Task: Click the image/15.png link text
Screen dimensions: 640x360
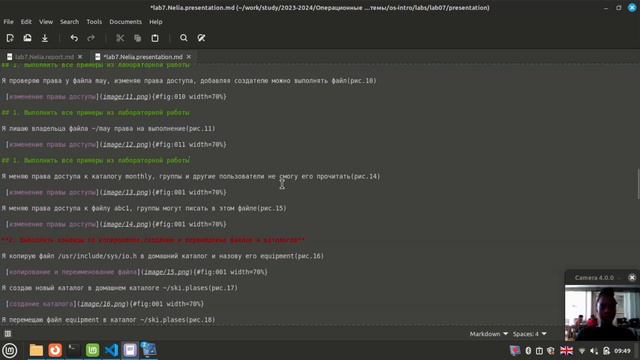Action: 167,272
